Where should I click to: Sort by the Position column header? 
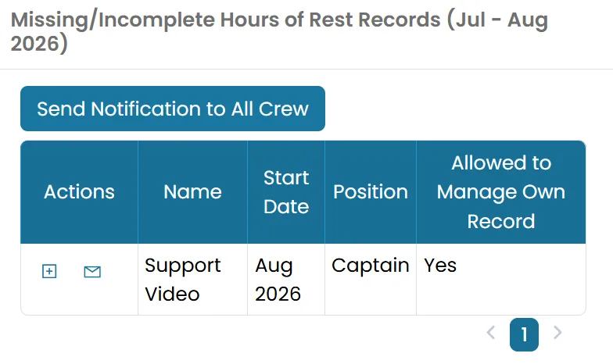pos(371,192)
